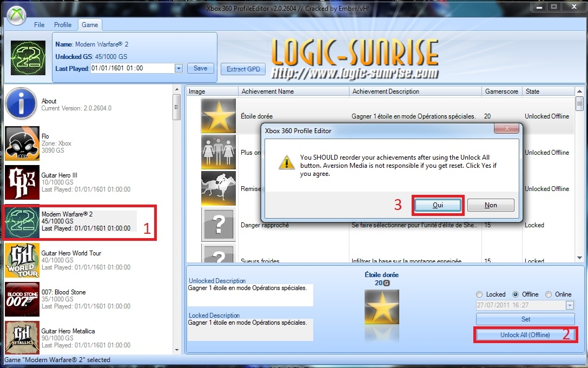Click the achievement list scroll down arrow

(579, 258)
